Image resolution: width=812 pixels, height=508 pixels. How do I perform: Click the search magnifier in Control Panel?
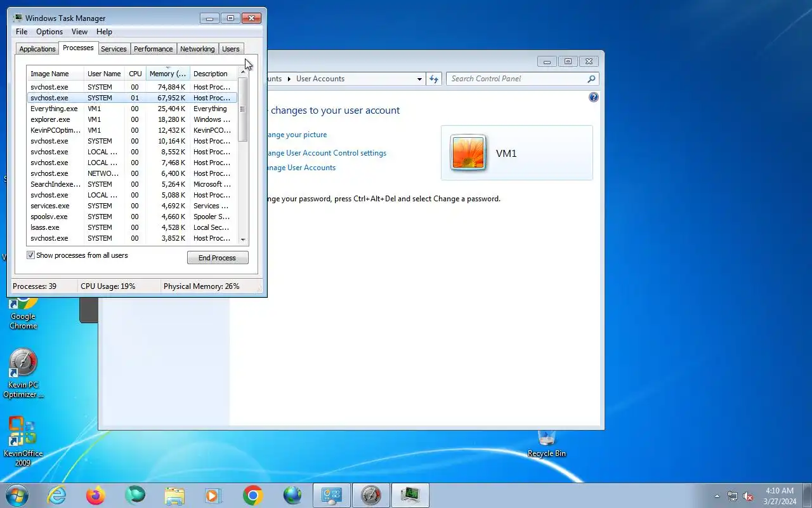[591, 79]
